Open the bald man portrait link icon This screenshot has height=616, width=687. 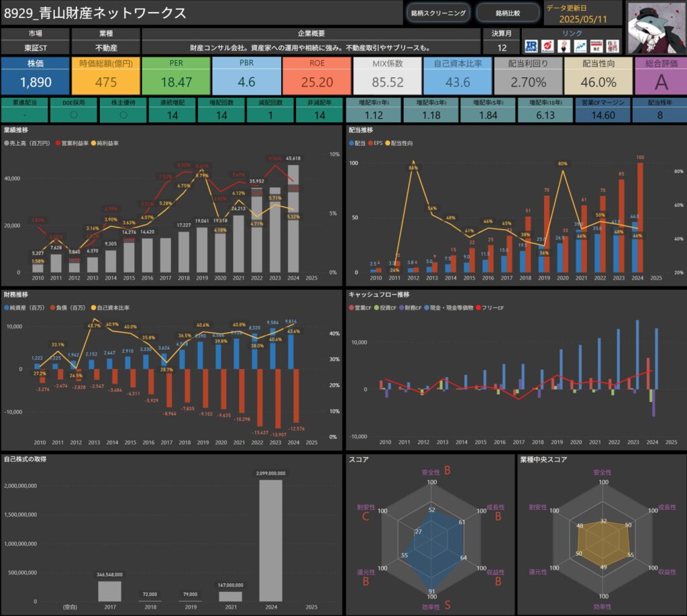pos(564,46)
